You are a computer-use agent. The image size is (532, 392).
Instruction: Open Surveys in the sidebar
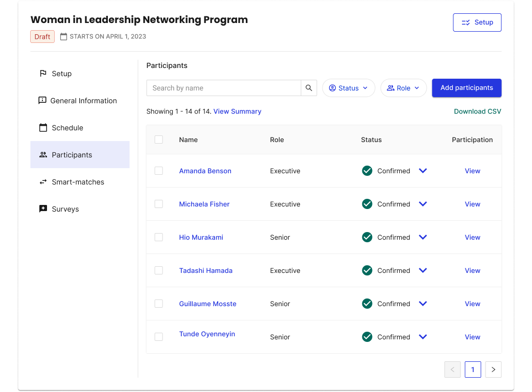(80, 209)
